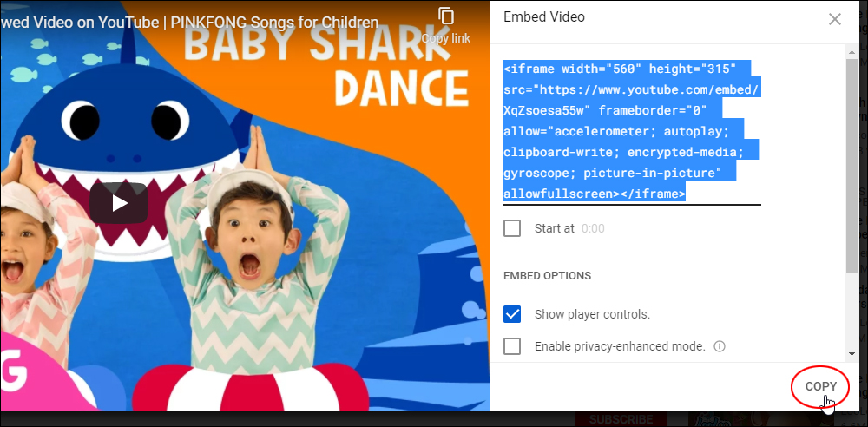Click the scrollbar up arrow in dialog

852,52
